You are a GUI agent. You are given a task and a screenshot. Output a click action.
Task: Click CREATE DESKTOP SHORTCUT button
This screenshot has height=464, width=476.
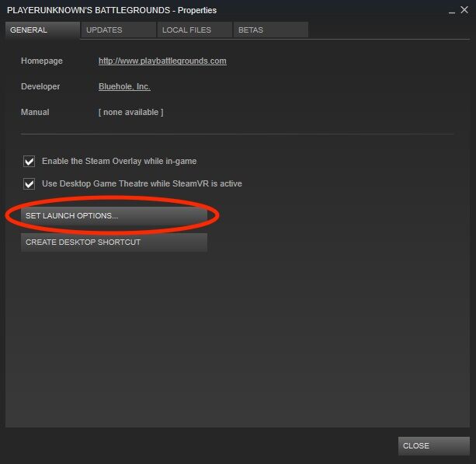tap(114, 242)
